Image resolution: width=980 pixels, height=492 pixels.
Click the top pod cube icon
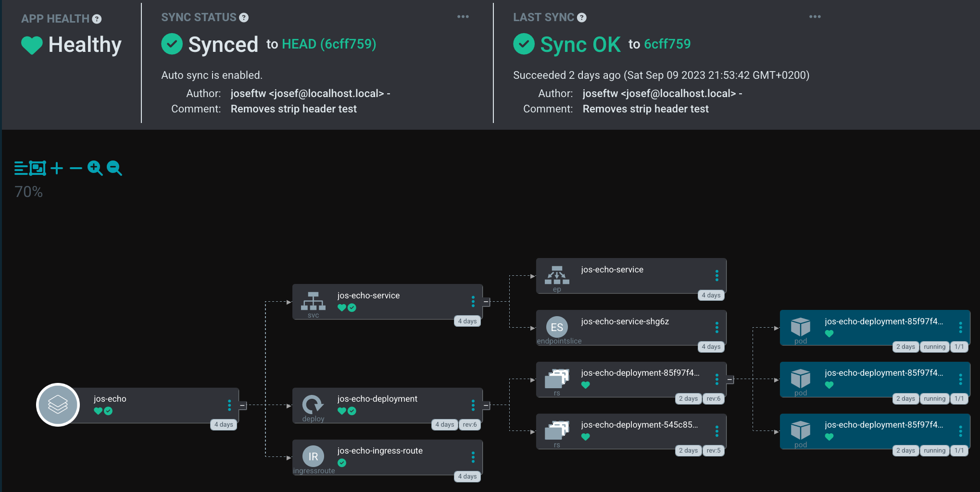coord(801,327)
